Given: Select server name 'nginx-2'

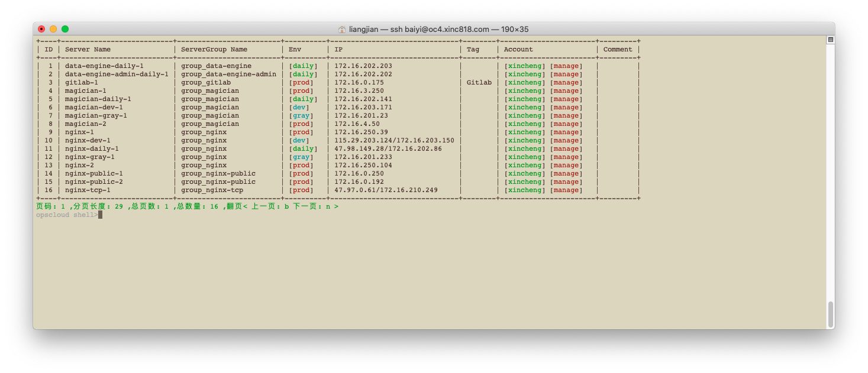Looking at the screenshot, I should (x=79, y=166).
